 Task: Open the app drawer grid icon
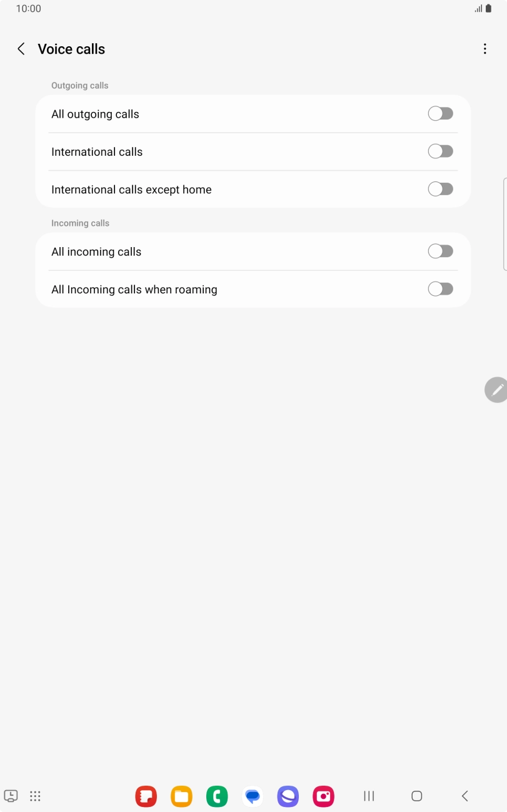click(35, 796)
